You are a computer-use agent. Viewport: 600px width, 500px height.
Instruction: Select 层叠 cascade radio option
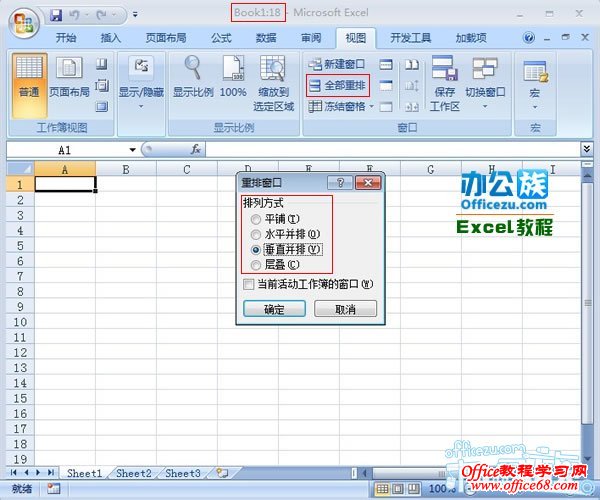pyautogui.click(x=256, y=265)
